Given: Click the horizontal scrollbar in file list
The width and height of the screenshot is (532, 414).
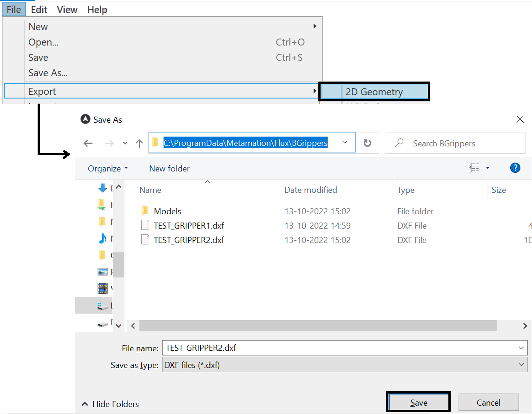Looking at the screenshot, I should click(x=317, y=326).
